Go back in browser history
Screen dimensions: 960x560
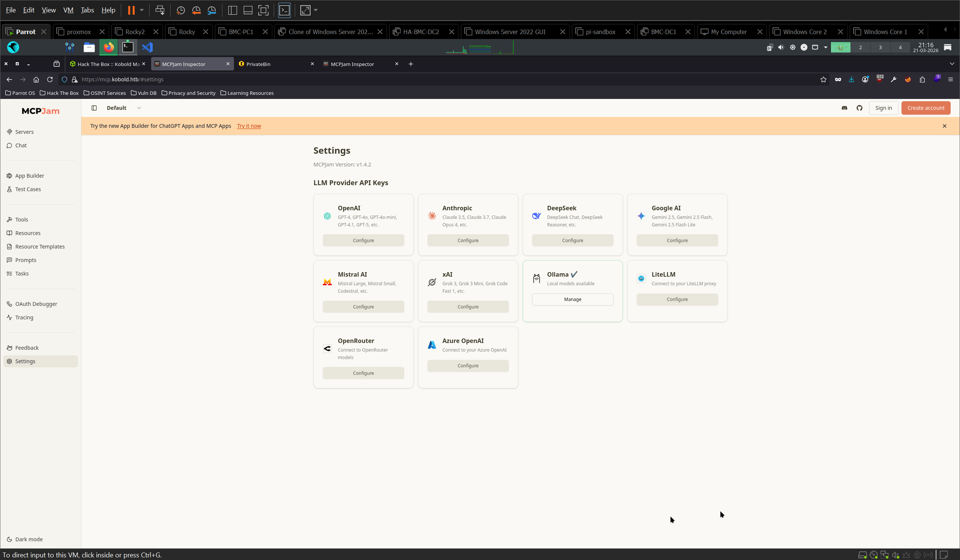[x=9, y=79]
